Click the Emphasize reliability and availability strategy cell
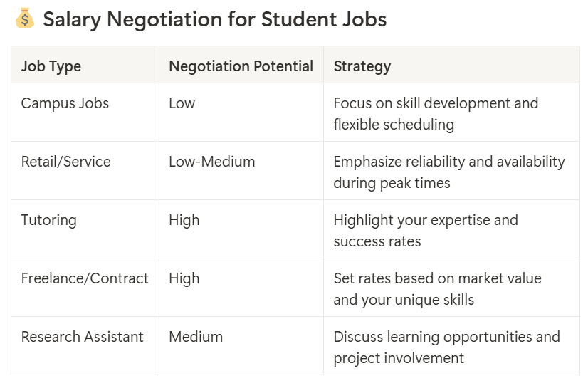Image resolution: width=588 pixels, height=376 pixels. (448, 172)
